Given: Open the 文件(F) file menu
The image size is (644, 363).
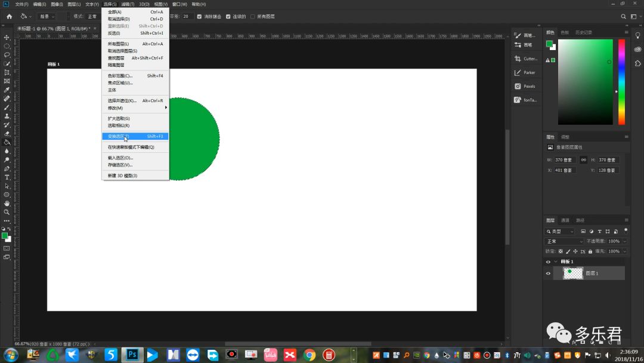Looking at the screenshot, I should coord(22,4).
